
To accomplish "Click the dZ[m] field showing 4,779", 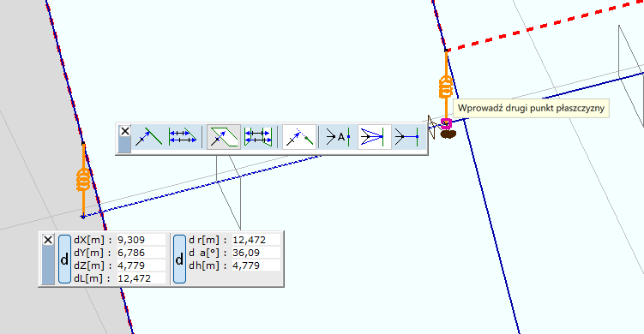I will pyautogui.click(x=141, y=265).
